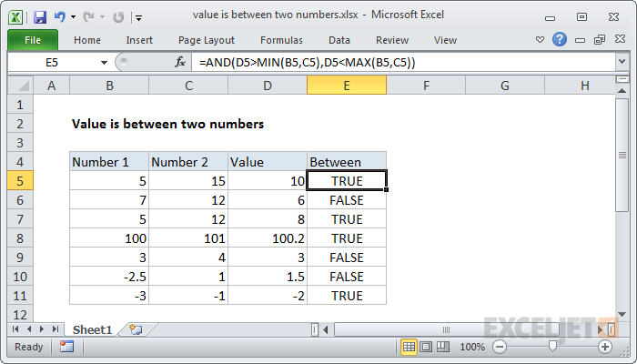Click the vertical scrollbar down arrow
637x364 pixels.
click(622, 314)
